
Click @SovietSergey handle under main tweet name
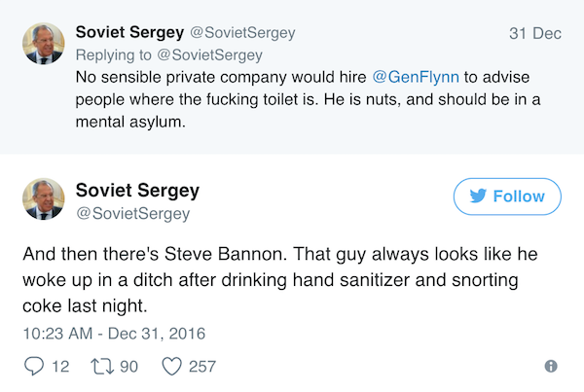pos(132,213)
